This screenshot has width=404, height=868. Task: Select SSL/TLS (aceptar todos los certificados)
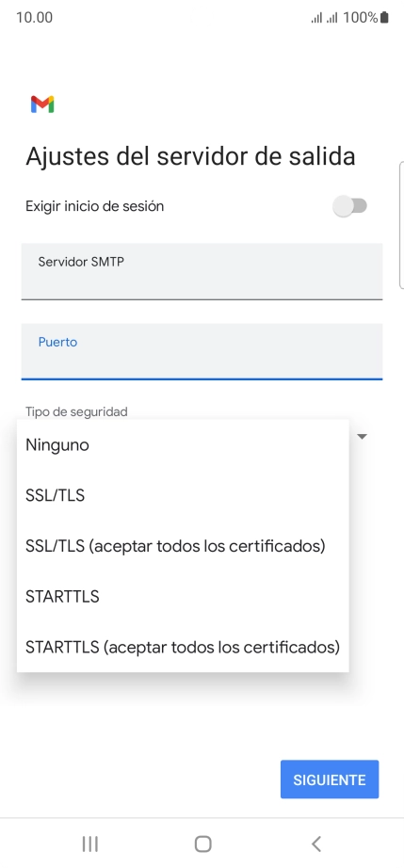(183, 546)
